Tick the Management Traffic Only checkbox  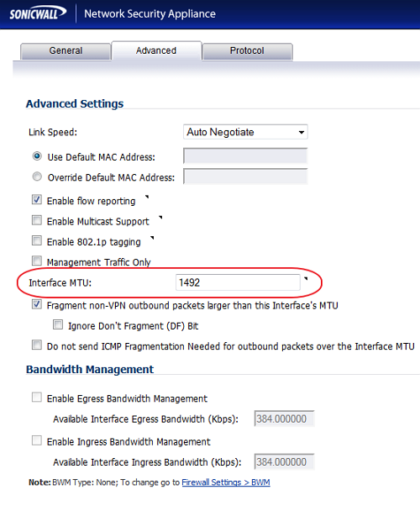pos(37,261)
